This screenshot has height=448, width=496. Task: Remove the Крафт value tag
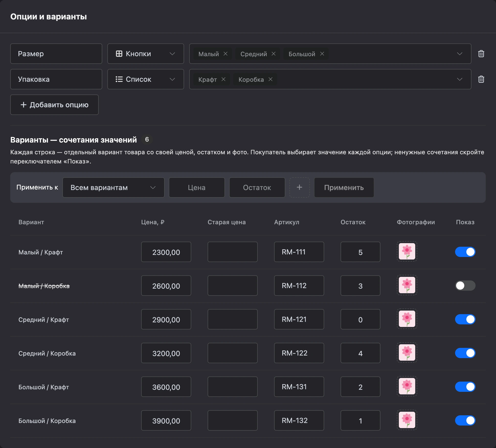pos(223,79)
